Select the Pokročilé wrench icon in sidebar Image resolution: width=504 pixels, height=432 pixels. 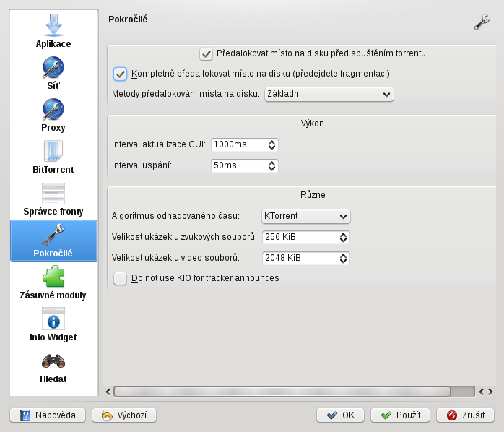click(x=53, y=235)
